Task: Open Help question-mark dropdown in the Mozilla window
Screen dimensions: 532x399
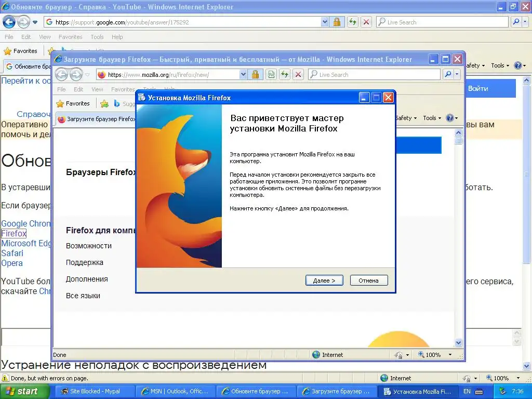Action: tap(452, 118)
